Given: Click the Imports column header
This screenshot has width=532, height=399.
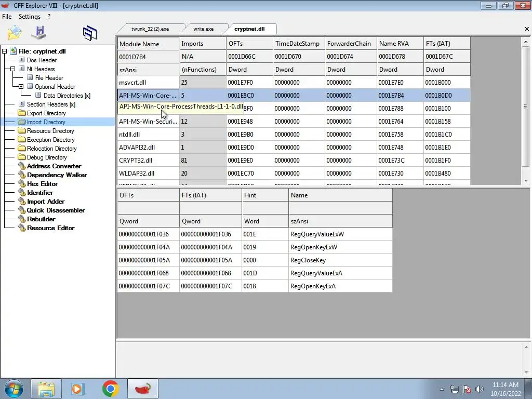Looking at the screenshot, I should coord(203,44).
